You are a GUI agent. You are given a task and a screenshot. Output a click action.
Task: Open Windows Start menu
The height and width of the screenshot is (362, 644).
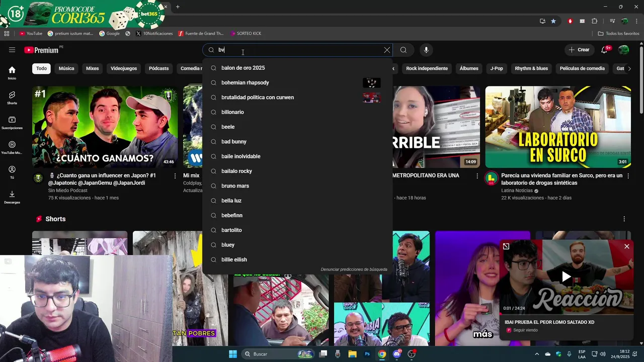(x=233, y=354)
